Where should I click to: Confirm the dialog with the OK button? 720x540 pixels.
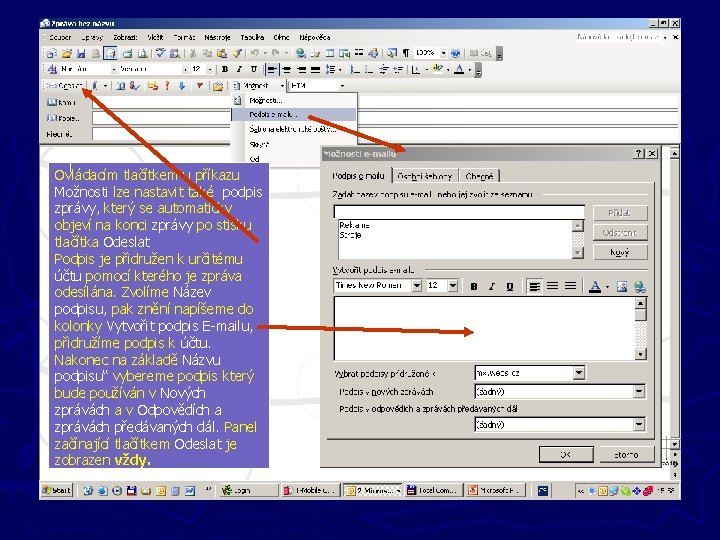tap(566, 455)
